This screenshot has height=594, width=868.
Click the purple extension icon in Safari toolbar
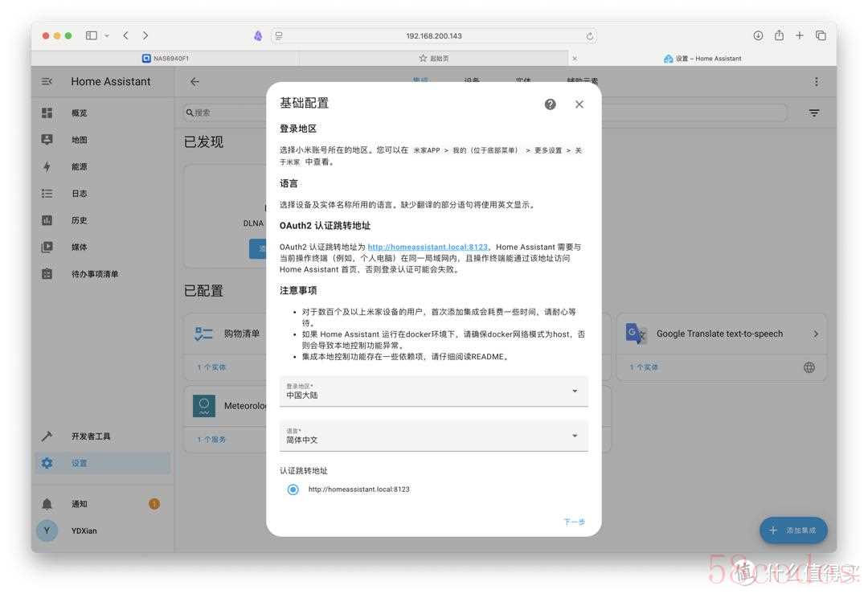point(258,36)
